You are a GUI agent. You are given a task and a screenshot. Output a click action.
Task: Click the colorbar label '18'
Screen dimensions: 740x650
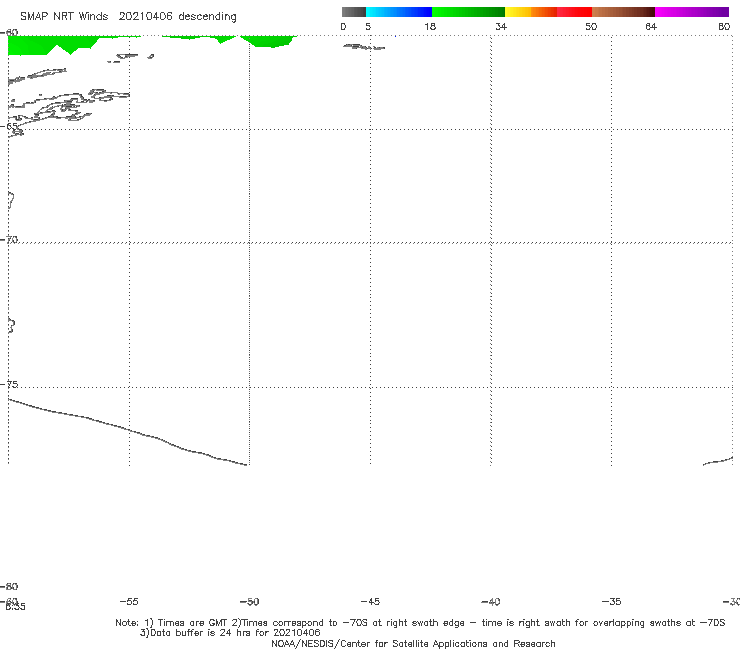[x=430, y=26]
